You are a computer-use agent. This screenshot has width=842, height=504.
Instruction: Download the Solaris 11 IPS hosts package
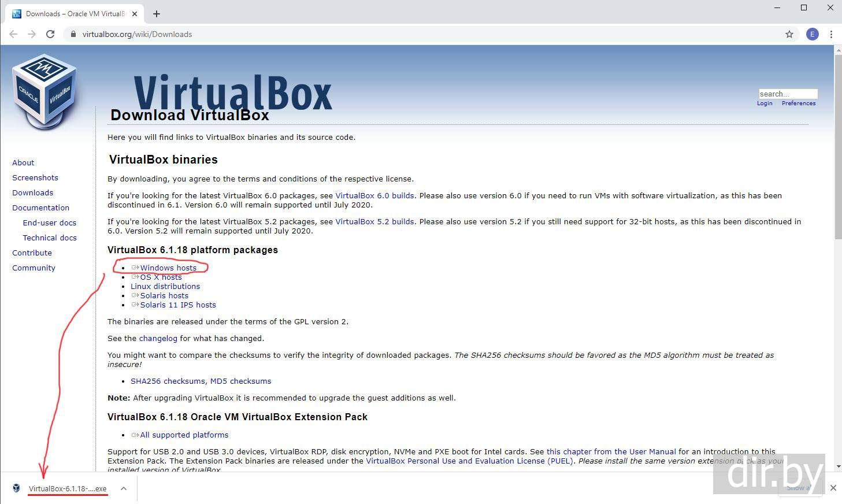178,305
